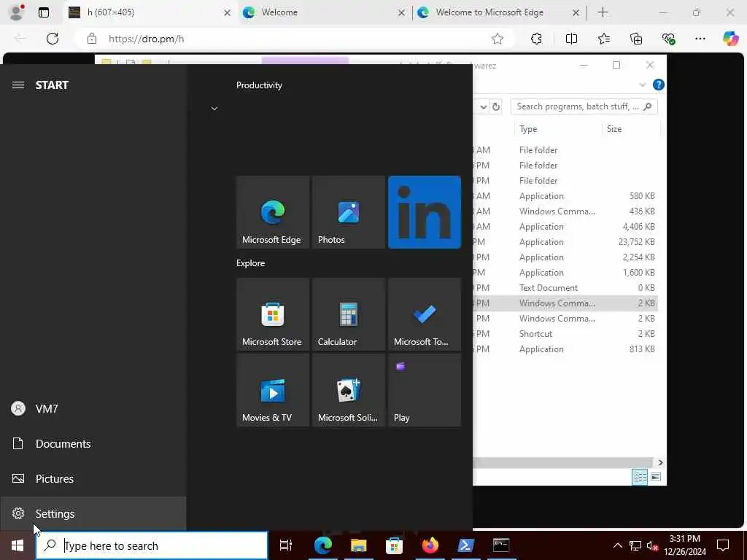This screenshot has width=747, height=560.
Task: Open the Extensions puzzle icon
Action: 536,39
